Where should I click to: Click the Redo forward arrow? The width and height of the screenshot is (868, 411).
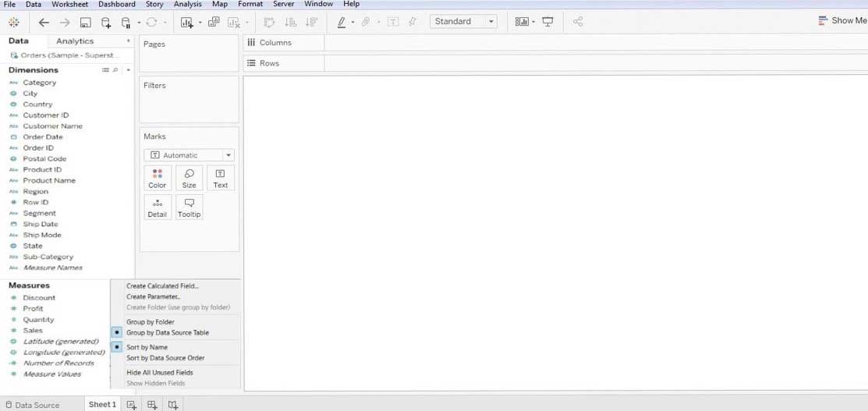click(x=65, y=22)
